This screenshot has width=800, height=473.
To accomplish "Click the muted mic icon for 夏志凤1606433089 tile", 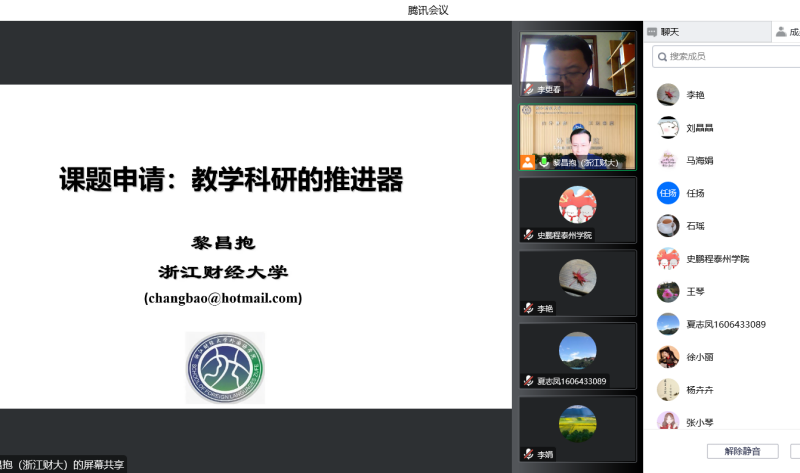I will click(x=528, y=381).
